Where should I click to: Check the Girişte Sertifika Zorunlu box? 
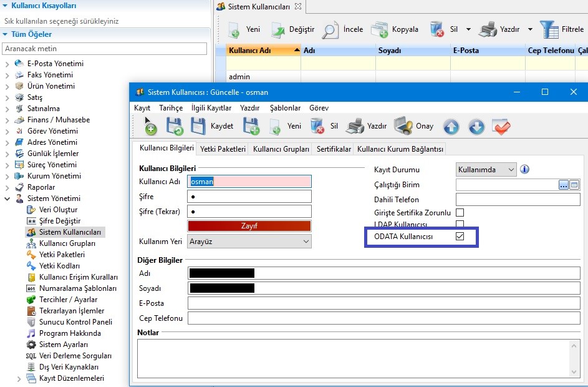460,213
